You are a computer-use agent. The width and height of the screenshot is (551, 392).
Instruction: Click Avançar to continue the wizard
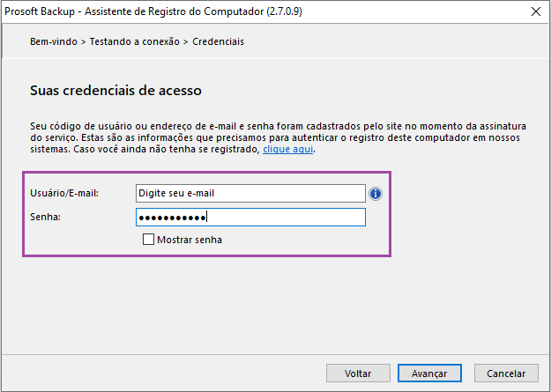[429, 373]
